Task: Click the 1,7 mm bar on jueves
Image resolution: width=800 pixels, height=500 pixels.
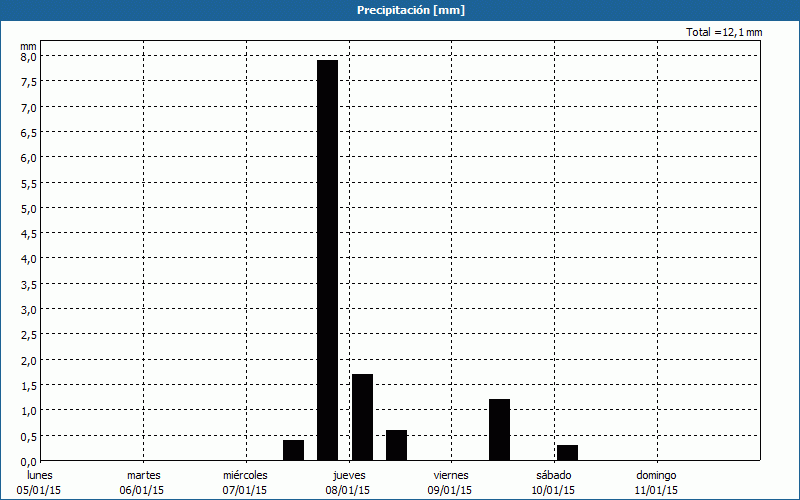Action: pos(362,417)
